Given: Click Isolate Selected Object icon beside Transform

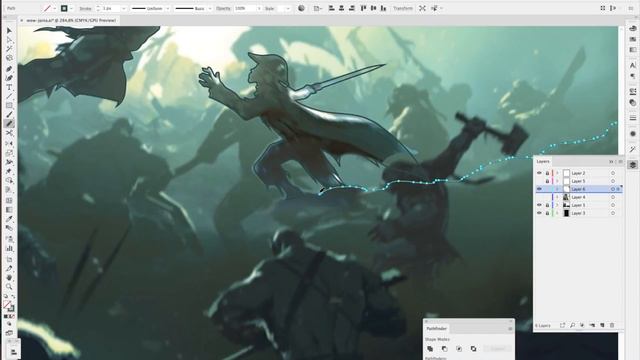Looking at the screenshot, I should pyautogui.click(x=422, y=8).
